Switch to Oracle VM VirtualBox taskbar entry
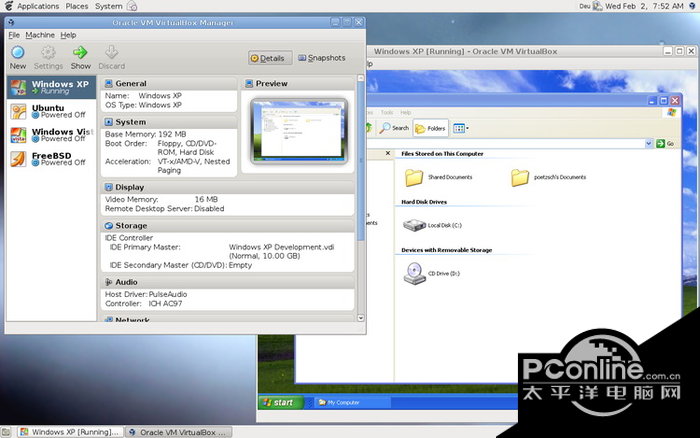Screen dimensions: 700x438 [x=179, y=432]
